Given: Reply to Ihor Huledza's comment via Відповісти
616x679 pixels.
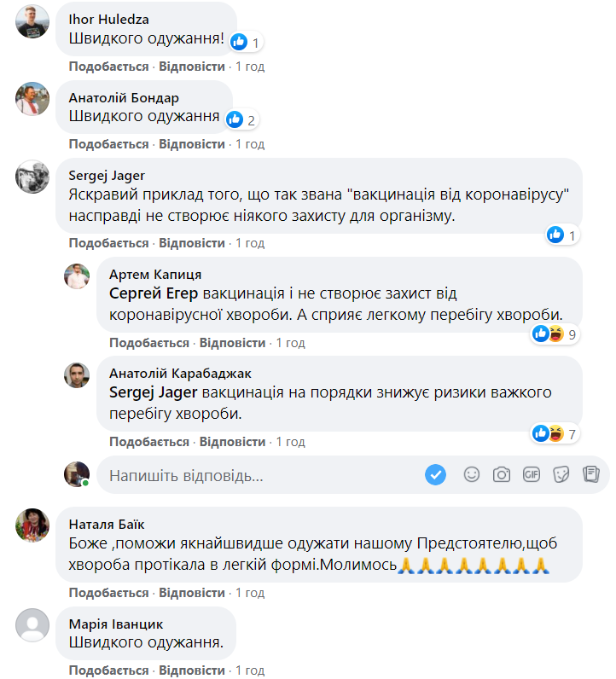Looking at the screenshot, I should pyautogui.click(x=192, y=67).
